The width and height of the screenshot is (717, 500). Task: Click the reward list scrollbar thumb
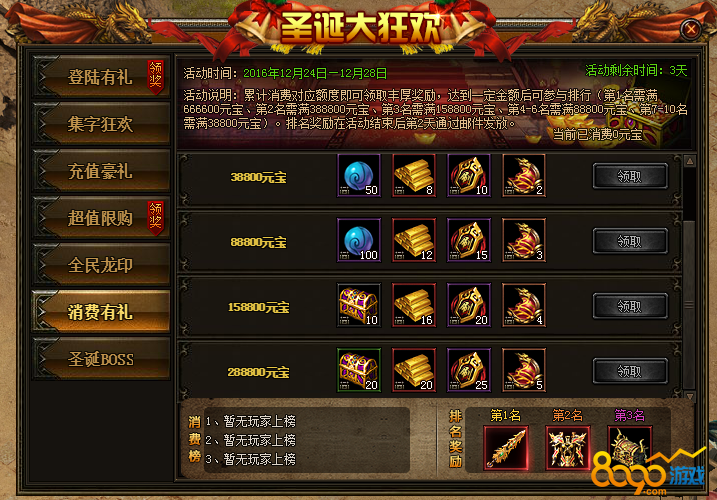689,304
